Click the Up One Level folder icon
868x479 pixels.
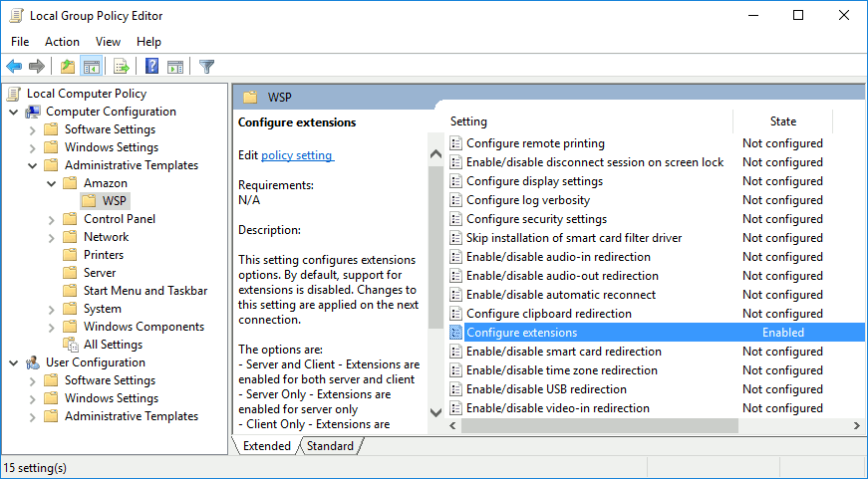67,67
